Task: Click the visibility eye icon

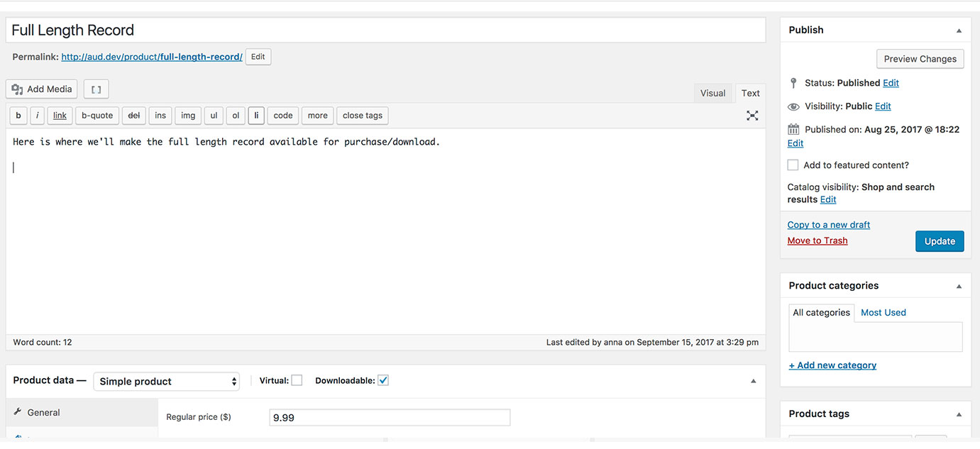Action: click(x=793, y=106)
